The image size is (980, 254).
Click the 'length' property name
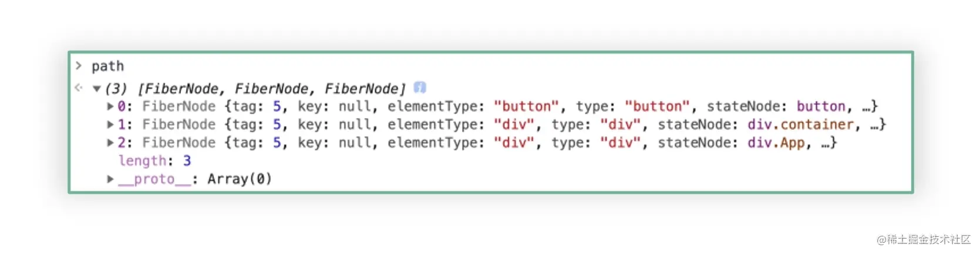tap(142, 161)
